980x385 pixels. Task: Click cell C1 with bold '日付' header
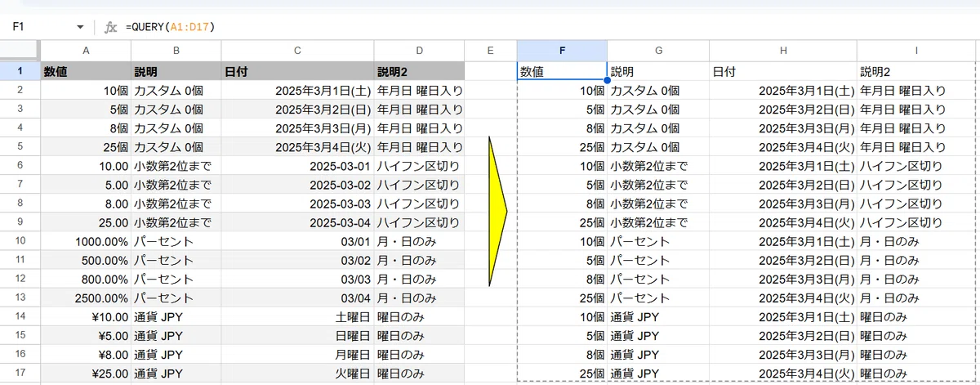tap(297, 71)
